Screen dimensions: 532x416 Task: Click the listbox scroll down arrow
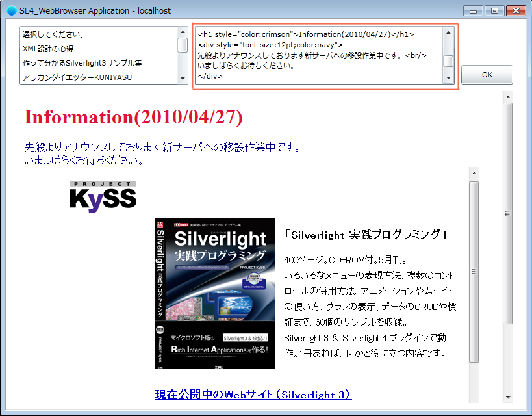[x=183, y=79]
